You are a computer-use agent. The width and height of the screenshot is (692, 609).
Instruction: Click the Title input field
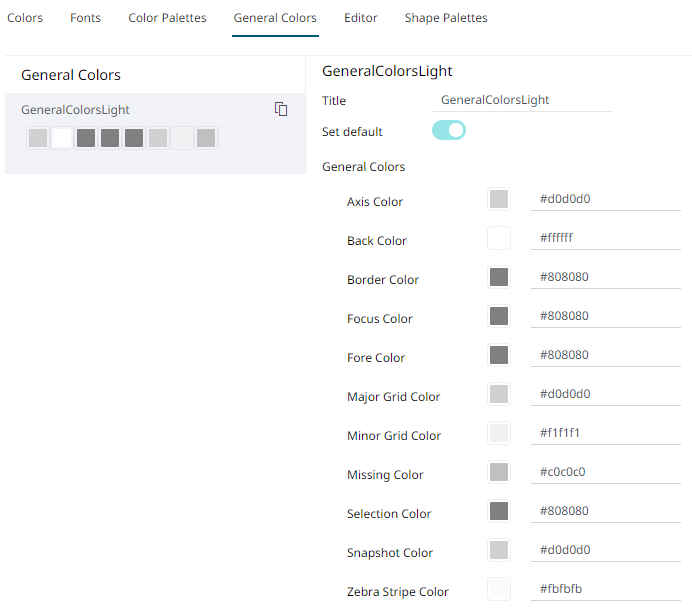(524, 100)
